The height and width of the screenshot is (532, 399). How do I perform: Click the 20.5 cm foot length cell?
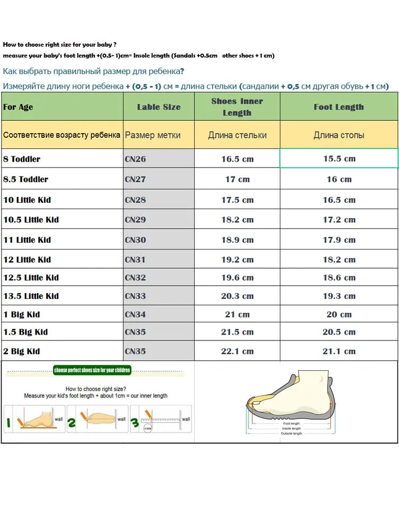point(339,331)
